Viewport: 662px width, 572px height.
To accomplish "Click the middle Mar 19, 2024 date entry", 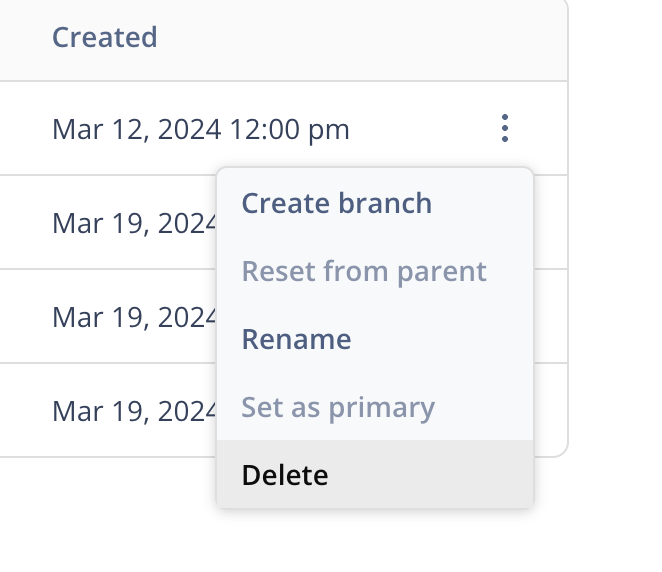I will (134, 317).
